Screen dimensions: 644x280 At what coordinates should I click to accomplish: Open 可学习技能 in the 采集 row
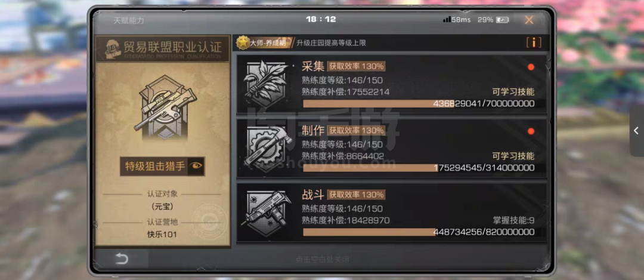tap(513, 92)
